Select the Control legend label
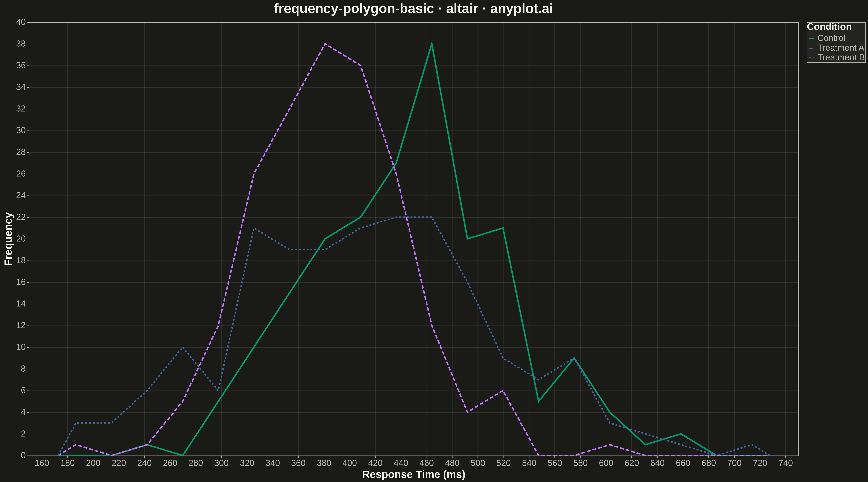Image resolution: width=868 pixels, height=482 pixels. coord(831,38)
